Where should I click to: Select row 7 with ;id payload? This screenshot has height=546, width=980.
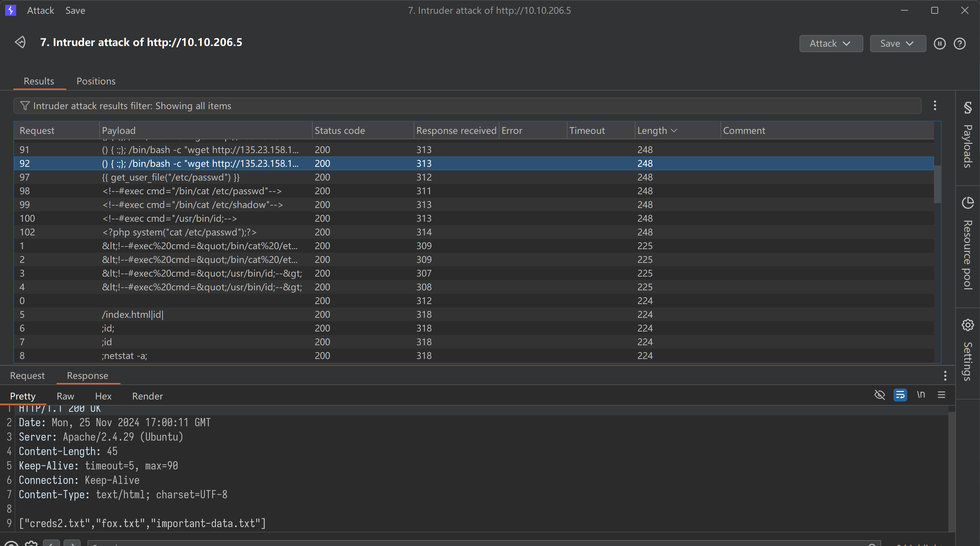point(474,341)
